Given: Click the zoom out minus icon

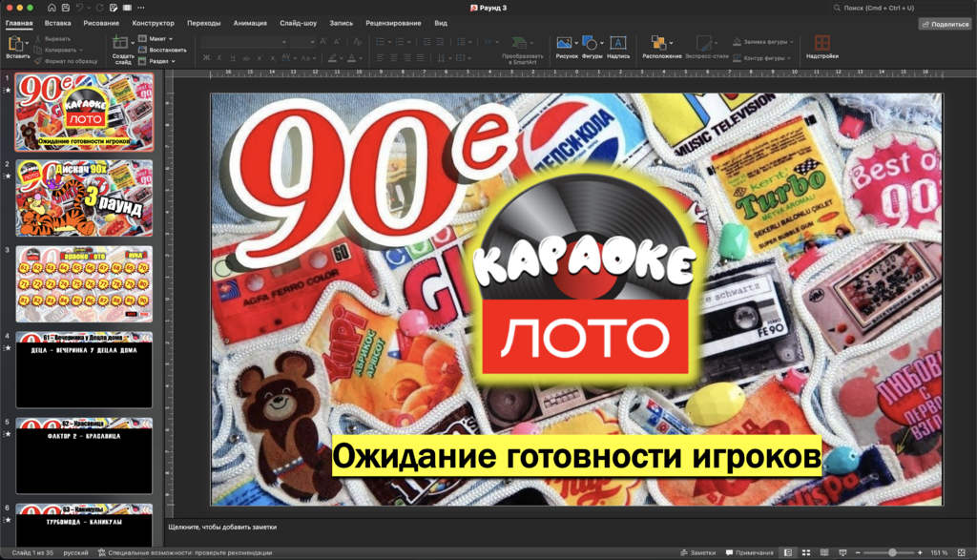Looking at the screenshot, I should (858, 552).
